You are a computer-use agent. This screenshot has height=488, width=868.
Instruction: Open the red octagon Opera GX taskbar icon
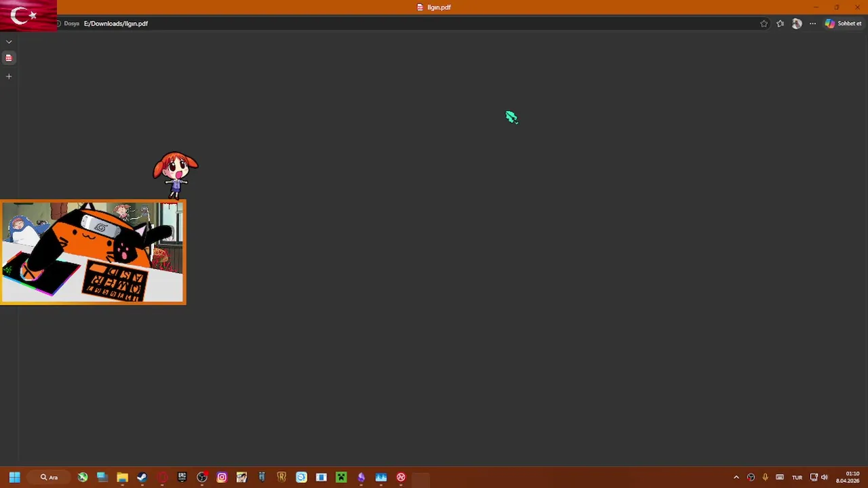click(x=162, y=477)
